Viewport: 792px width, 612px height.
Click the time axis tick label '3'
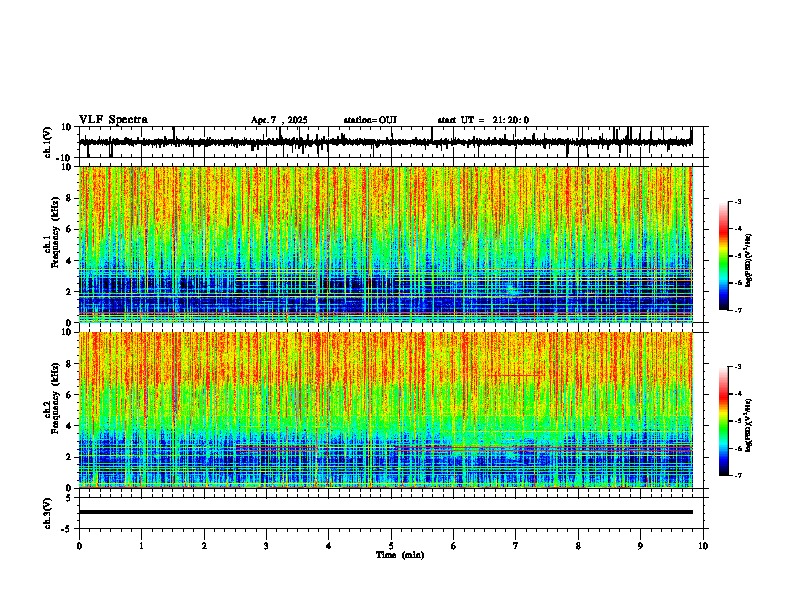(x=266, y=546)
